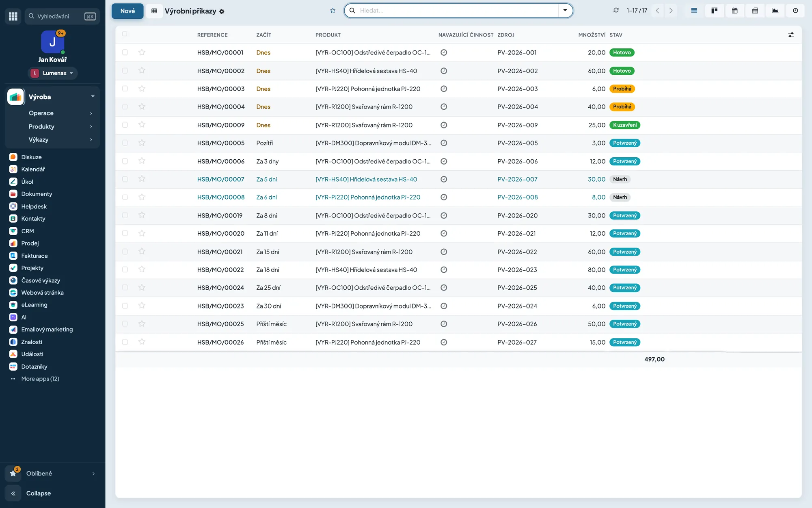Screen dimensions: 812x508
Task: Open the apps grid launcher icon
Action: (13, 16)
